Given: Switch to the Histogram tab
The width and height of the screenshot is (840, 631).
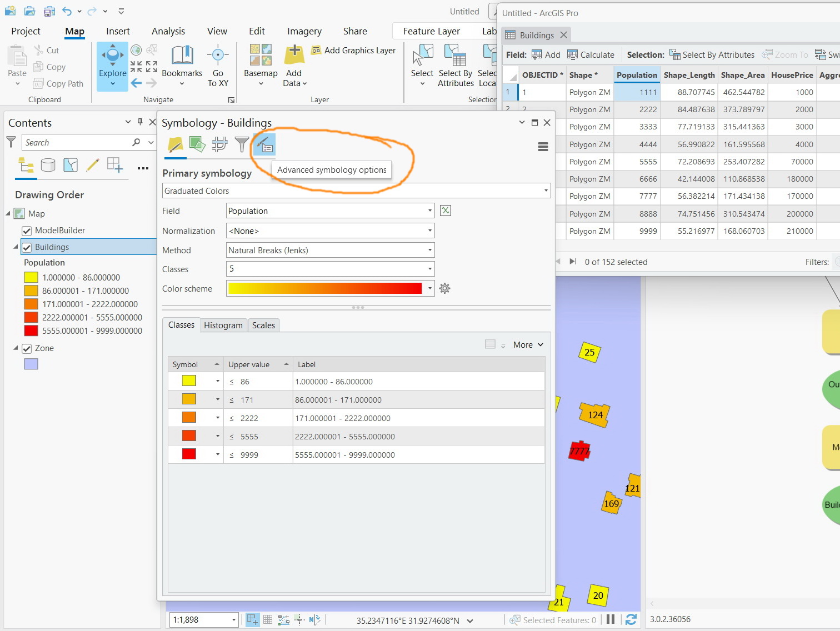Looking at the screenshot, I should coord(223,325).
